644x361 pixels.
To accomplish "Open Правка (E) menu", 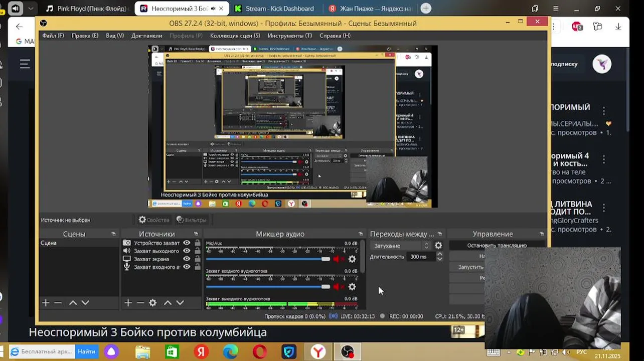I will [x=85, y=36].
